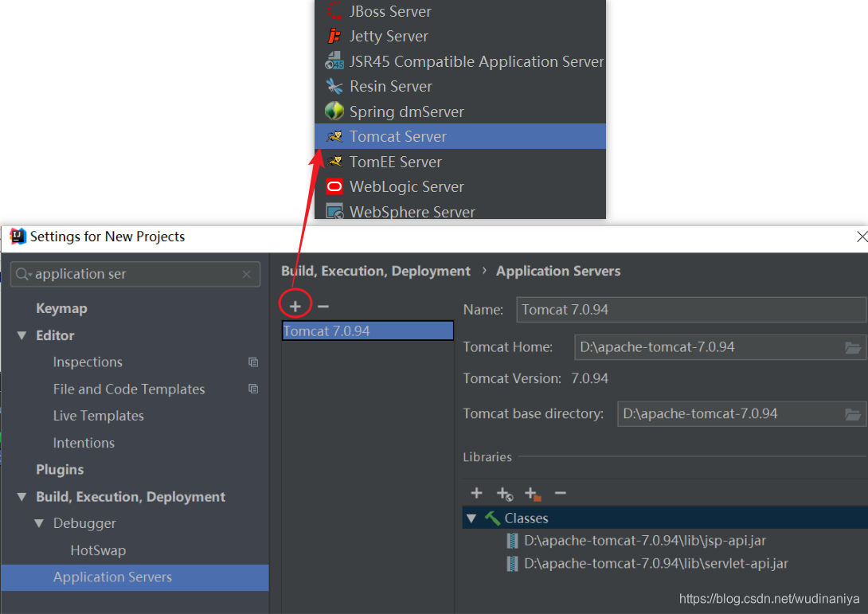
Task: Click the Jetty Server icon
Action: [x=334, y=36]
